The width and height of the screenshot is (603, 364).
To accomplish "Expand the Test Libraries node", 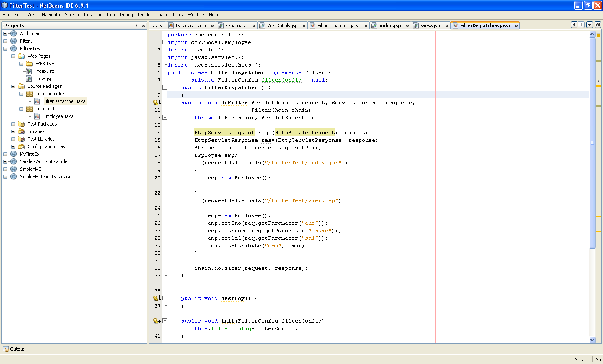I will coord(13,139).
